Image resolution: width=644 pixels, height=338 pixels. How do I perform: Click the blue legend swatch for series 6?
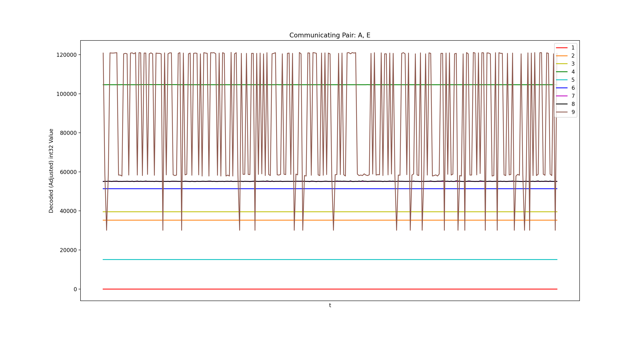pyautogui.click(x=562, y=88)
